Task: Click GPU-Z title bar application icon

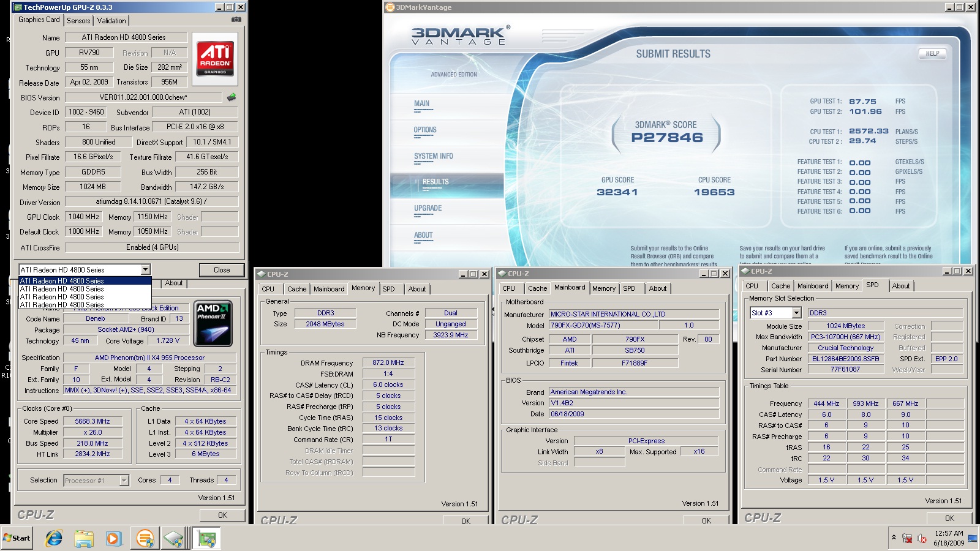Action: 18,7
